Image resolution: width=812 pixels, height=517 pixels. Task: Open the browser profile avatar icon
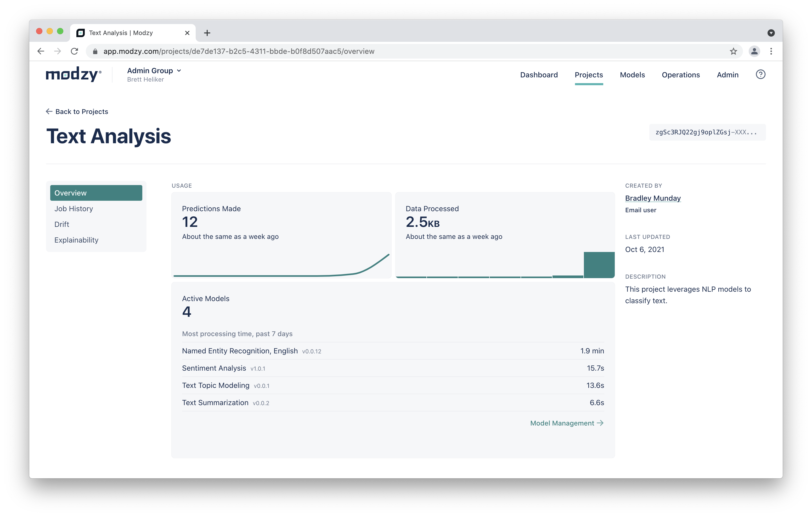(754, 51)
